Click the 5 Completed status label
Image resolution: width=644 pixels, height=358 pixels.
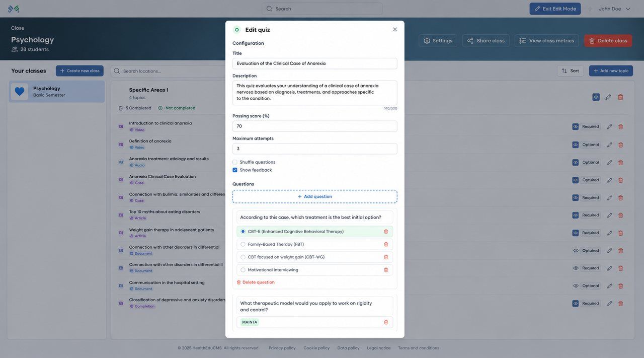pos(135,108)
